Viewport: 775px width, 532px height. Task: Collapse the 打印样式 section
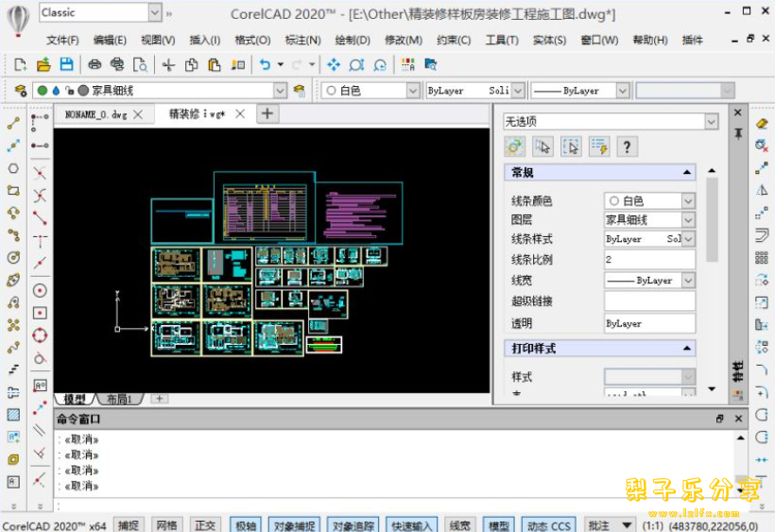(x=686, y=349)
